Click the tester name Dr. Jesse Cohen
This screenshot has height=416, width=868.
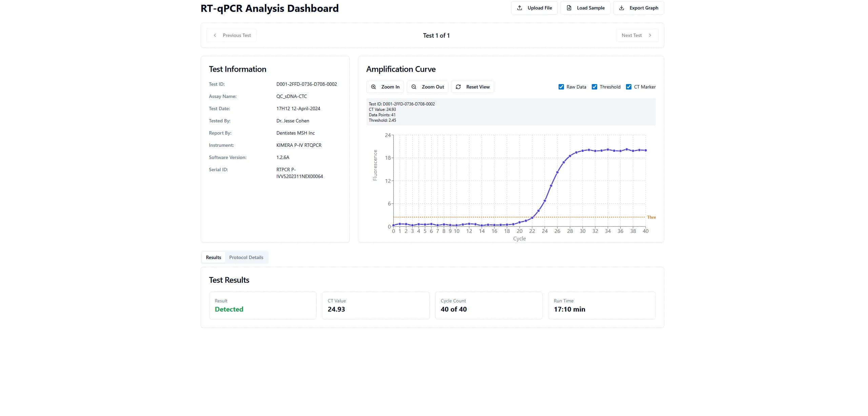[293, 121]
